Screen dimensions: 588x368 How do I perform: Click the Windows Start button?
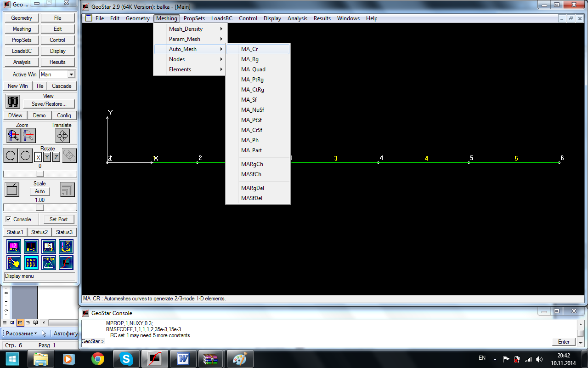[12, 359]
